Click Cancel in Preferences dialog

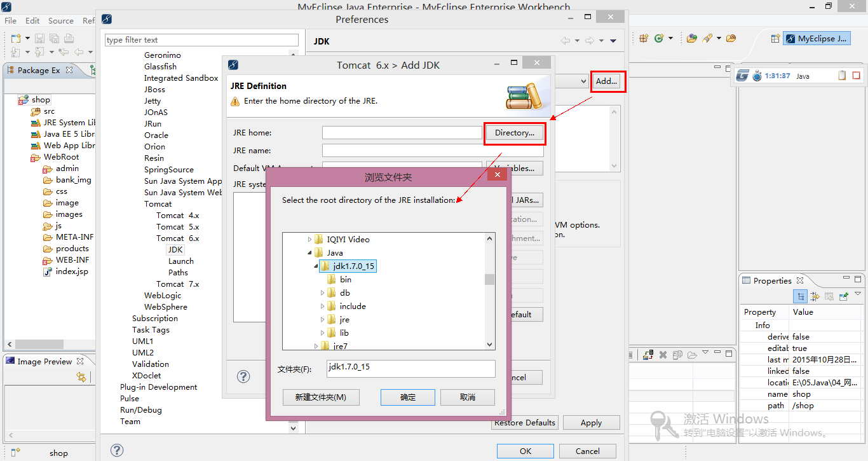click(x=588, y=451)
